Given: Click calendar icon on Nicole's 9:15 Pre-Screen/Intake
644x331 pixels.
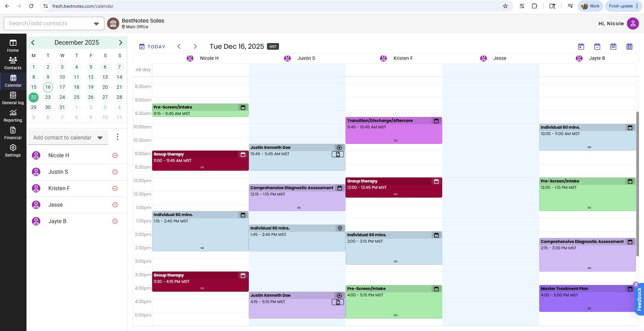Looking at the screenshot, I should pyautogui.click(x=243, y=107).
